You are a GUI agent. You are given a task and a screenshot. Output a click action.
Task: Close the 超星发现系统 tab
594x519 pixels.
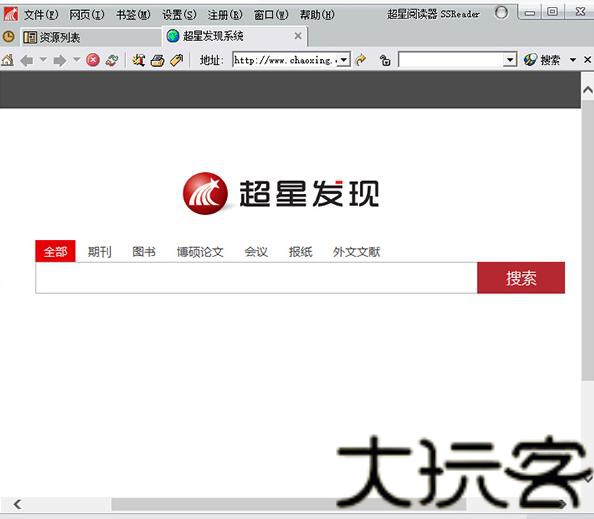(298, 36)
